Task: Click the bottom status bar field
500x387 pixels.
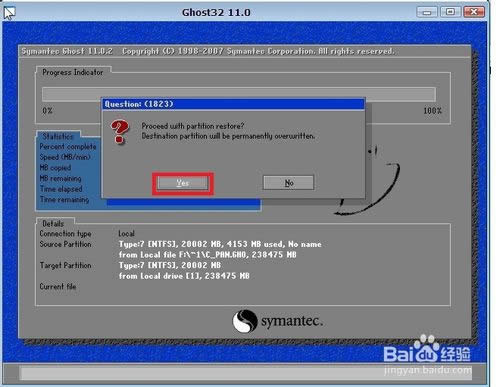Action: (x=246, y=373)
